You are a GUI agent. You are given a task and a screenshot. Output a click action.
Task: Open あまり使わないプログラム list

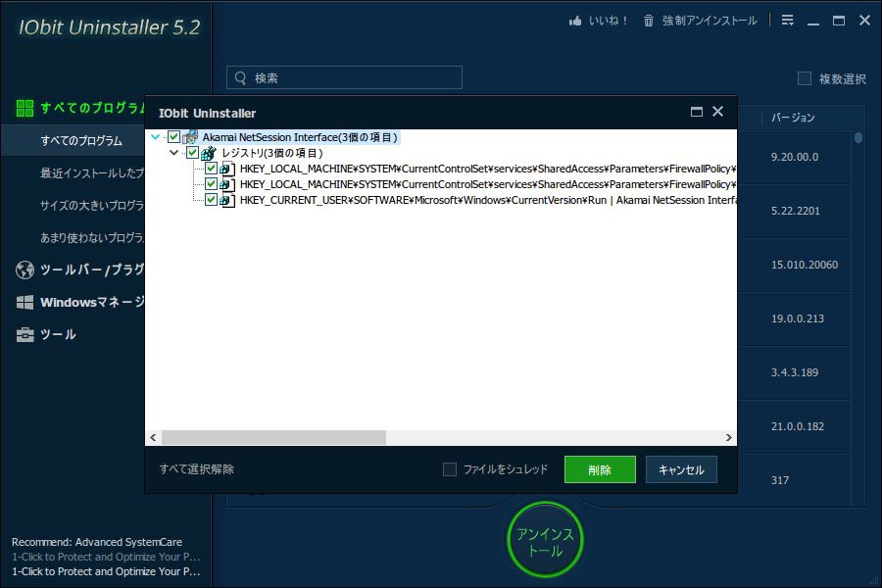[x=92, y=238]
